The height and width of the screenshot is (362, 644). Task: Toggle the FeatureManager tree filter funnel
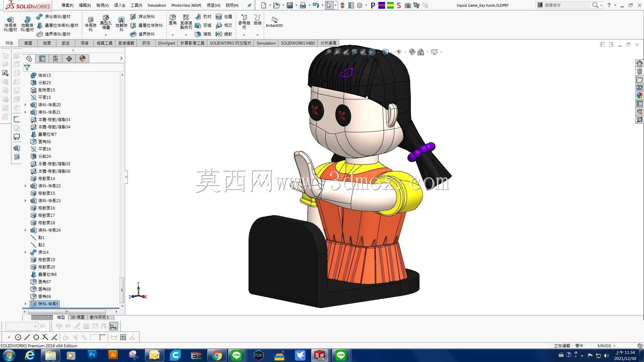[27, 68]
